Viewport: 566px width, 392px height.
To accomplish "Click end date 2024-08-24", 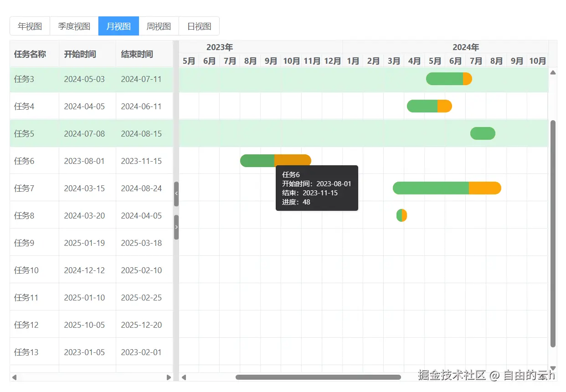I will click(141, 188).
